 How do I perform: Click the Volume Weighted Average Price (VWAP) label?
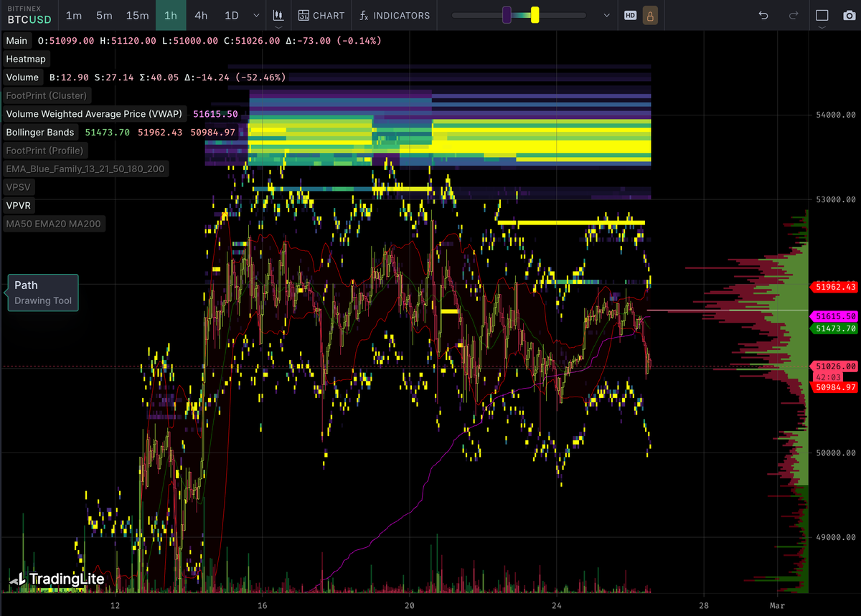click(x=94, y=114)
